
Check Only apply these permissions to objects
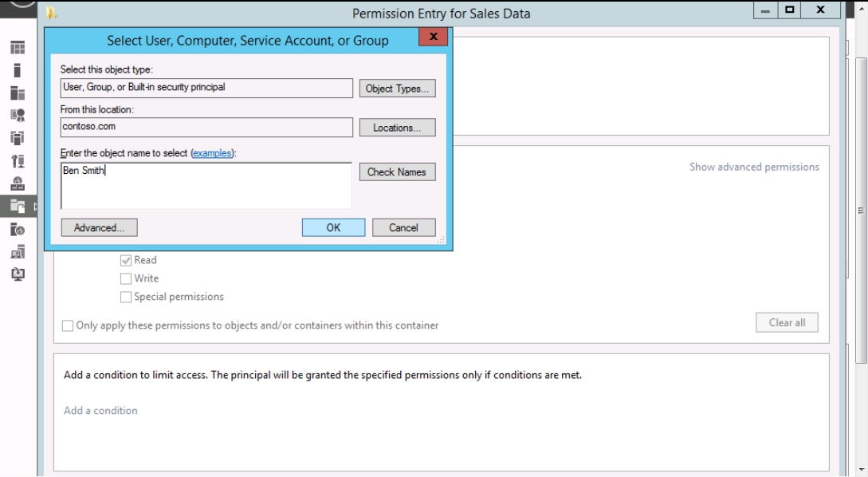pyautogui.click(x=68, y=325)
